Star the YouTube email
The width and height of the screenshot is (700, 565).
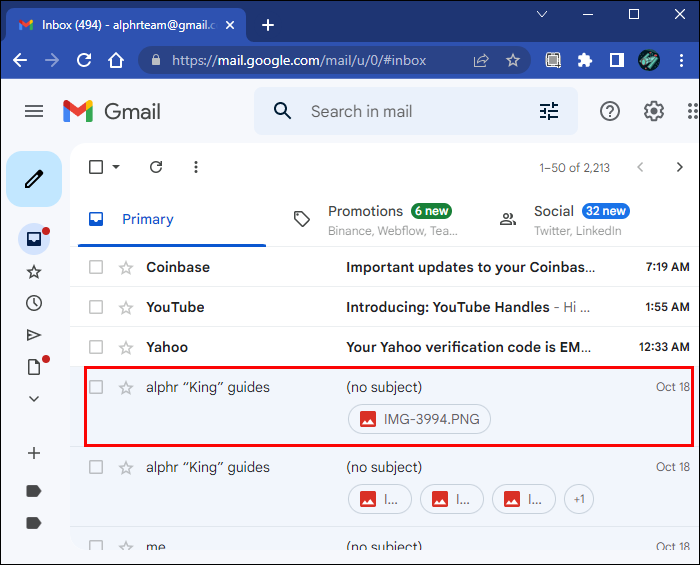coord(126,307)
